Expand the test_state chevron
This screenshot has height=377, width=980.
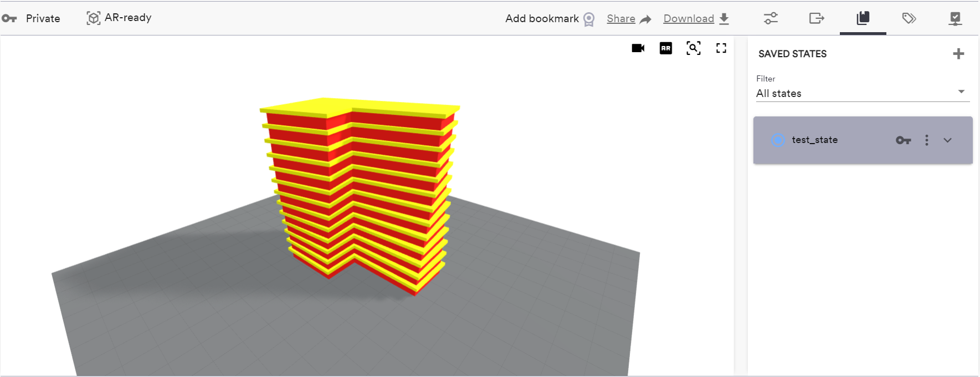947,140
